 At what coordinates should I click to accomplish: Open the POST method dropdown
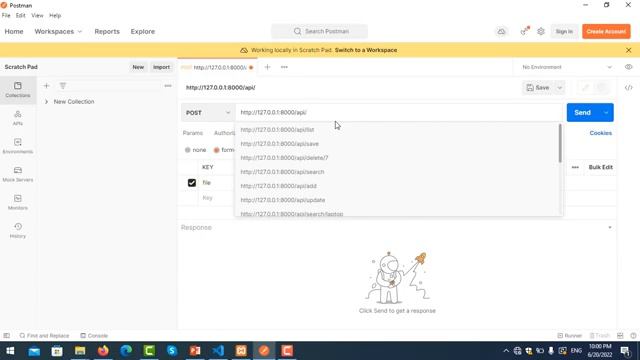pos(208,113)
